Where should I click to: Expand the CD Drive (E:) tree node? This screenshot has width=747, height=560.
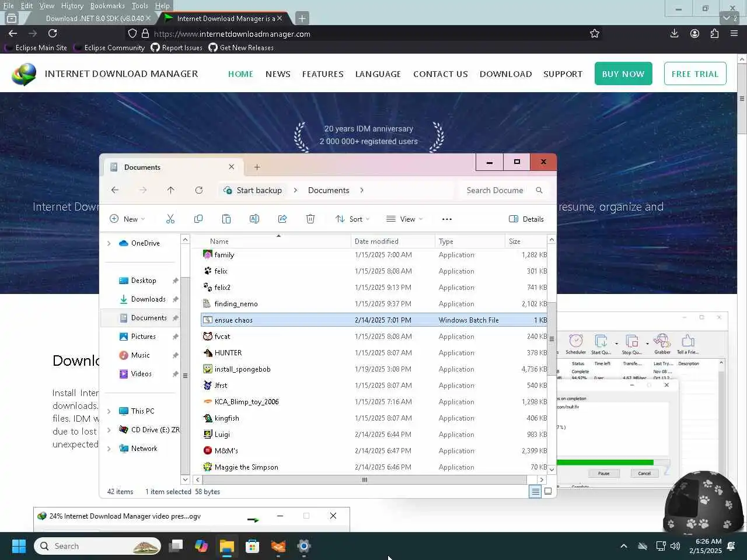[x=109, y=430]
